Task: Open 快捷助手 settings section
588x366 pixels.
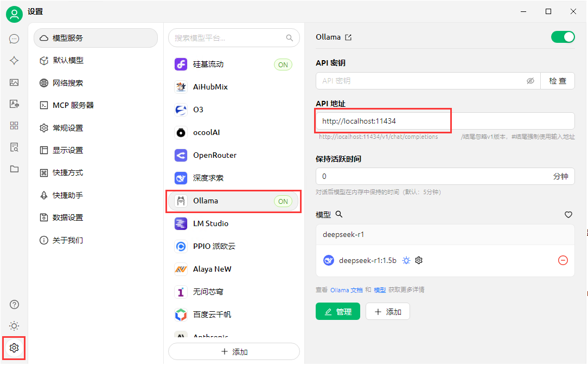Action: tap(95, 195)
